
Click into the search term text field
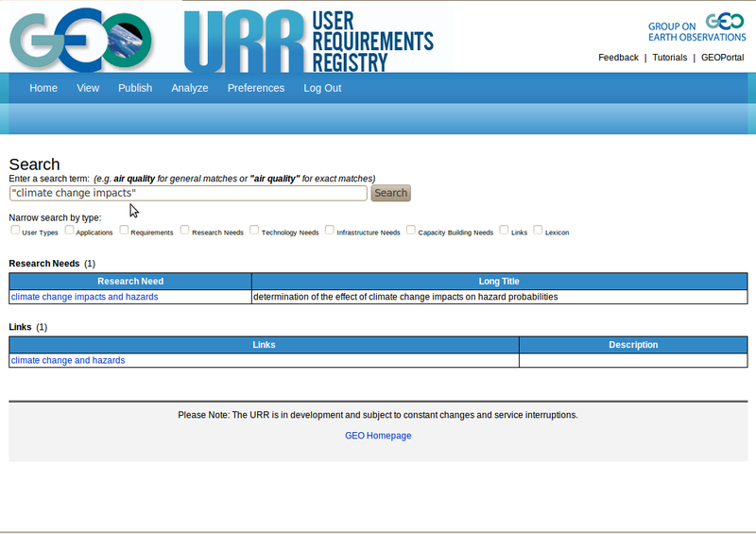click(188, 193)
